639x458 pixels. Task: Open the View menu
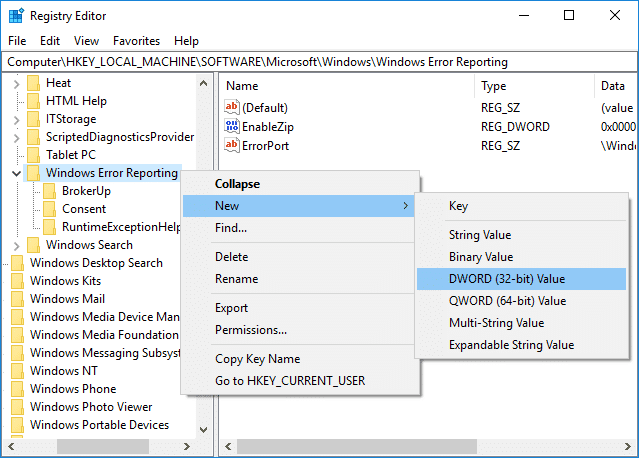[x=86, y=41]
